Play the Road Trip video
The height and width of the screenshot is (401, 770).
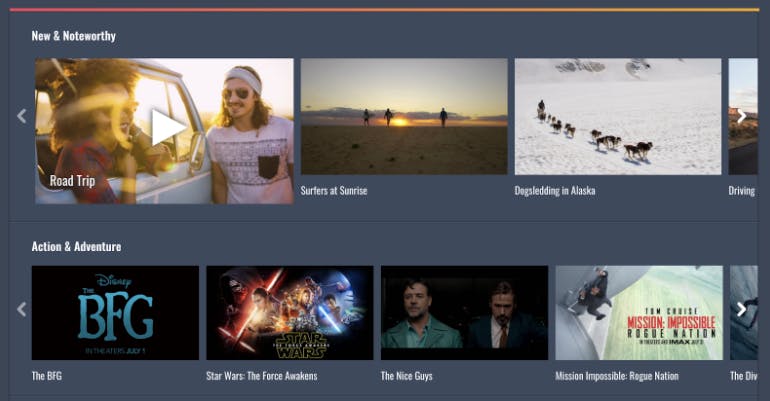pos(168,128)
